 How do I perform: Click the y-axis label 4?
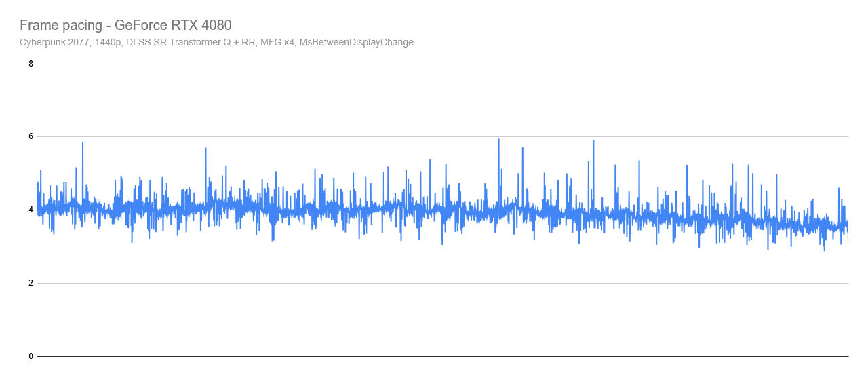[x=31, y=210]
